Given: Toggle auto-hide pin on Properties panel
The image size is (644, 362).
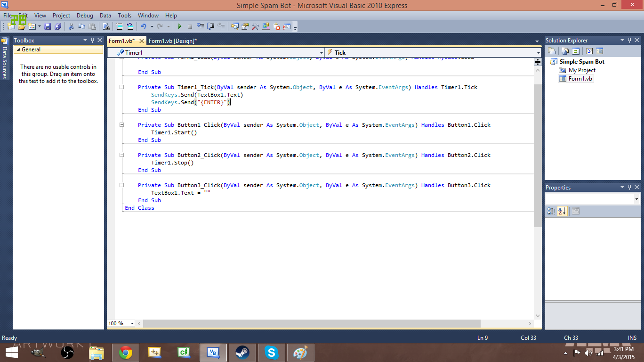Looking at the screenshot, I should (630, 187).
